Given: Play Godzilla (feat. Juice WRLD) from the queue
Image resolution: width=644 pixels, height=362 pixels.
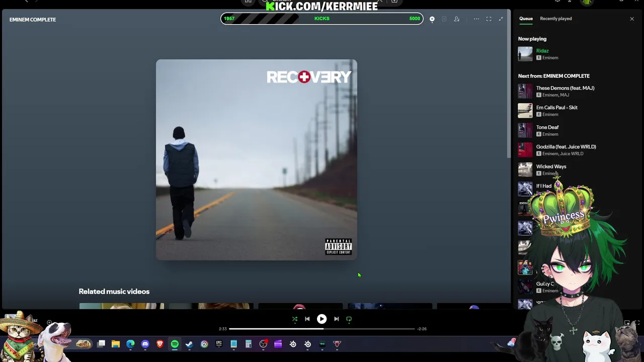Looking at the screenshot, I should click(x=566, y=147).
